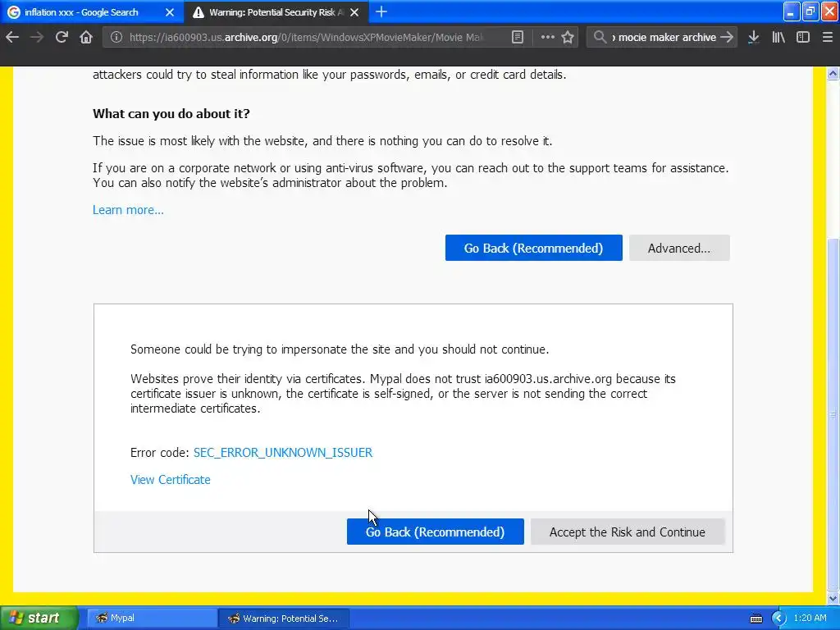Image resolution: width=840 pixels, height=630 pixels.
Task: Show site information icon in address bar
Action: [116, 37]
